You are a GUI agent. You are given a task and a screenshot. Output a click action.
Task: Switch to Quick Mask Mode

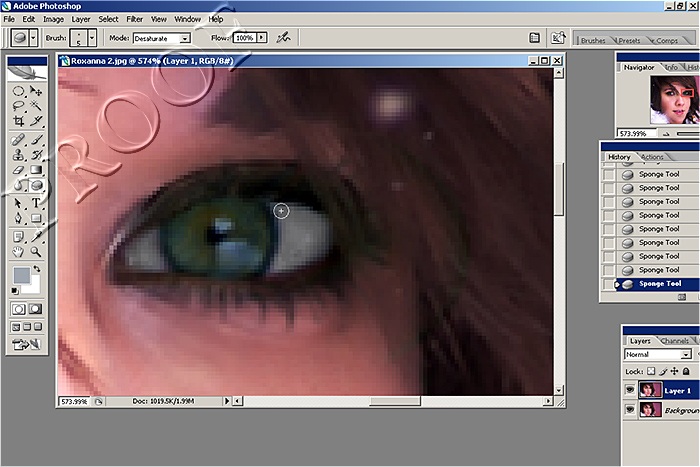click(35, 309)
